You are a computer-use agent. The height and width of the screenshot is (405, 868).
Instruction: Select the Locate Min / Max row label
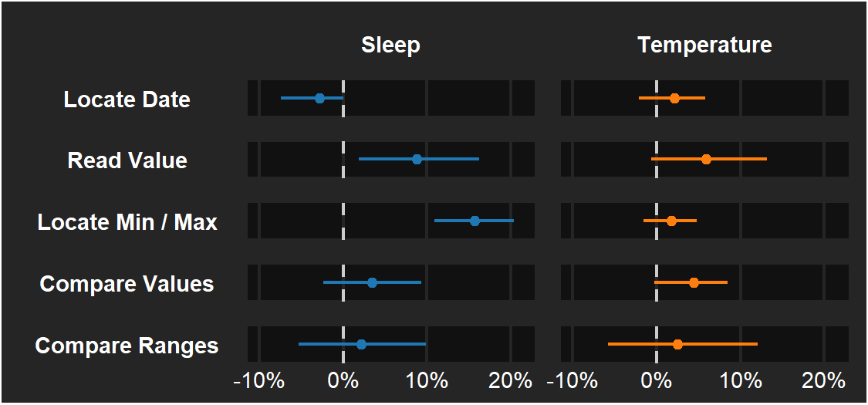point(127,222)
